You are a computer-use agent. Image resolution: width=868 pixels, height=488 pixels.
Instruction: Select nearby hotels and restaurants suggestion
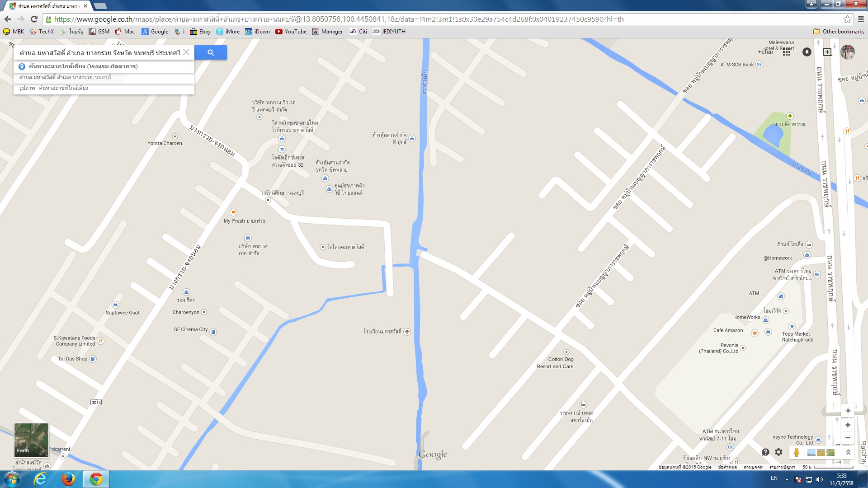[x=83, y=66]
